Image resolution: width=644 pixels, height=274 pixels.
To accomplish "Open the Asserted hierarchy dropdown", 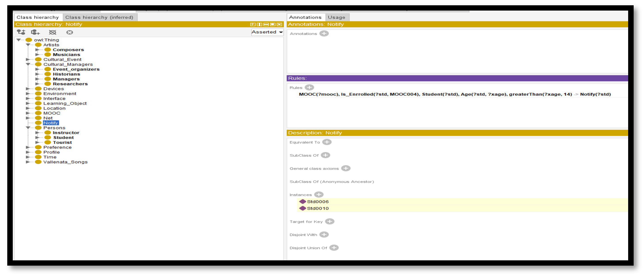I will pyautogui.click(x=267, y=32).
